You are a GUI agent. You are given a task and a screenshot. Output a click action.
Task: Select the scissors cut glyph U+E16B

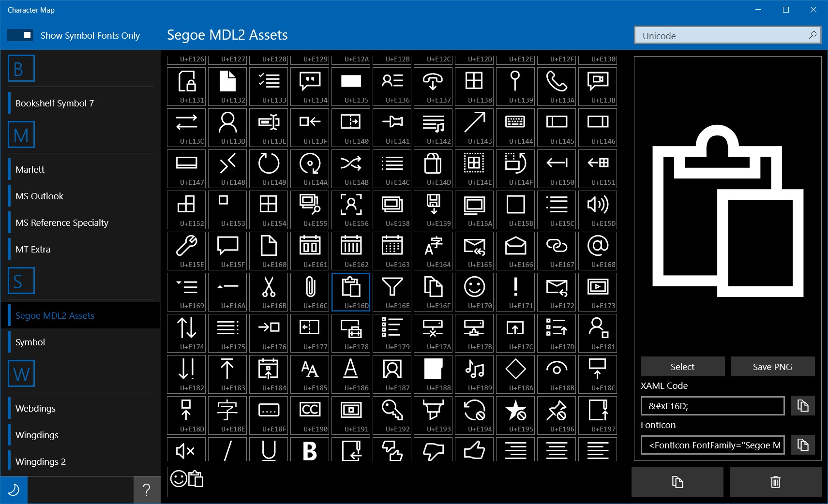(269, 292)
